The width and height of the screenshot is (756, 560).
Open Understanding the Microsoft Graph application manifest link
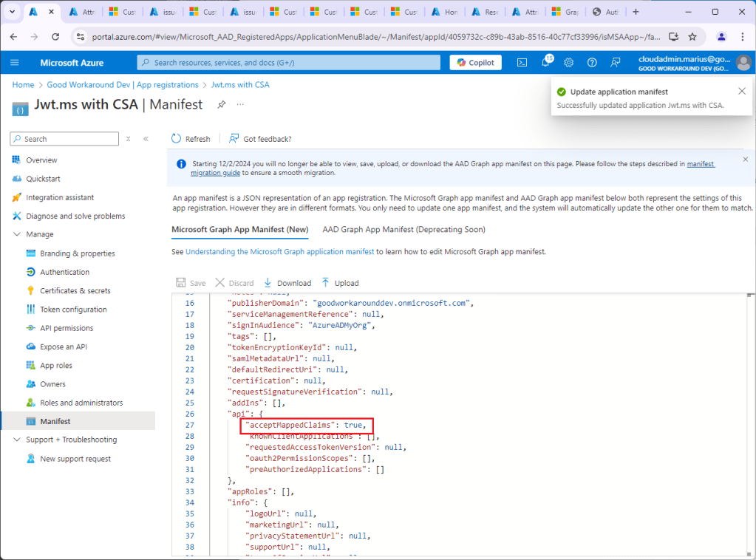279,252
